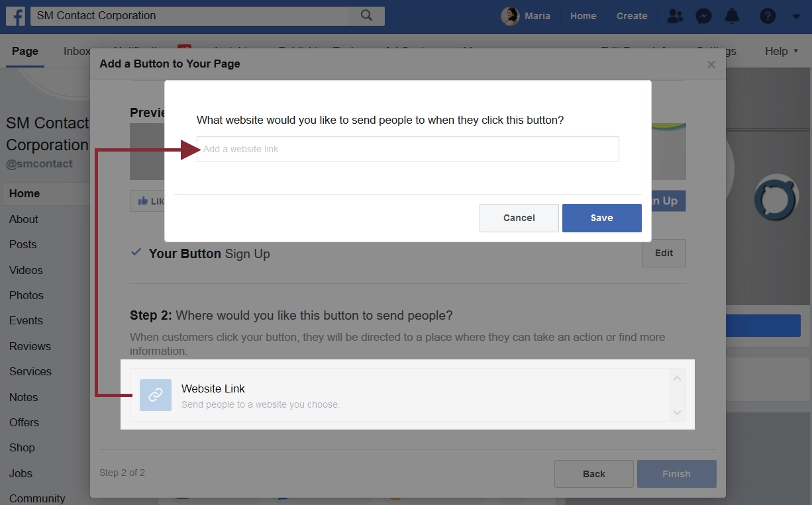Open Maria's profile picture

[509, 15]
